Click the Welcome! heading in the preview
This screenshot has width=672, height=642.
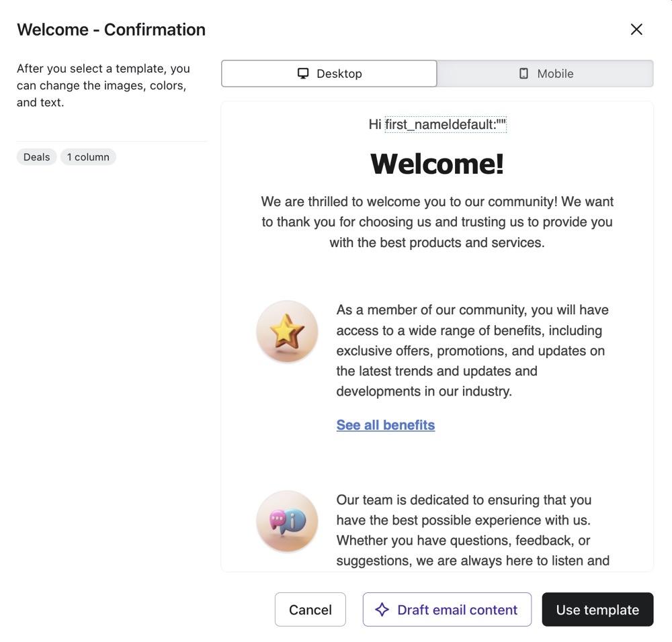tap(437, 164)
